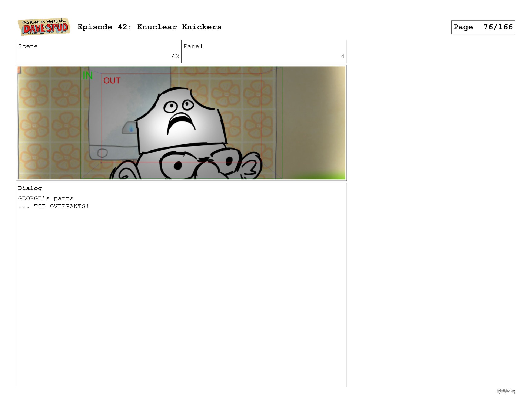This screenshot has width=532, height=411.
Task: Click the scene number 42
Action: 175,56
